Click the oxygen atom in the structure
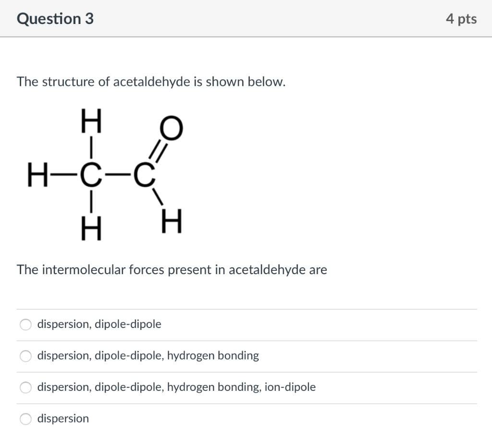The height and width of the screenshot is (448, 492). [171, 127]
